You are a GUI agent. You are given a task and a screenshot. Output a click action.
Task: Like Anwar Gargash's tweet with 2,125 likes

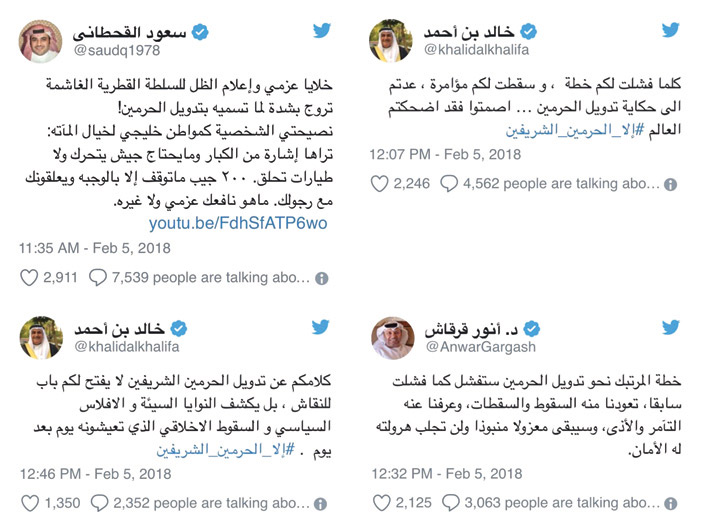click(x=379, y=503)
